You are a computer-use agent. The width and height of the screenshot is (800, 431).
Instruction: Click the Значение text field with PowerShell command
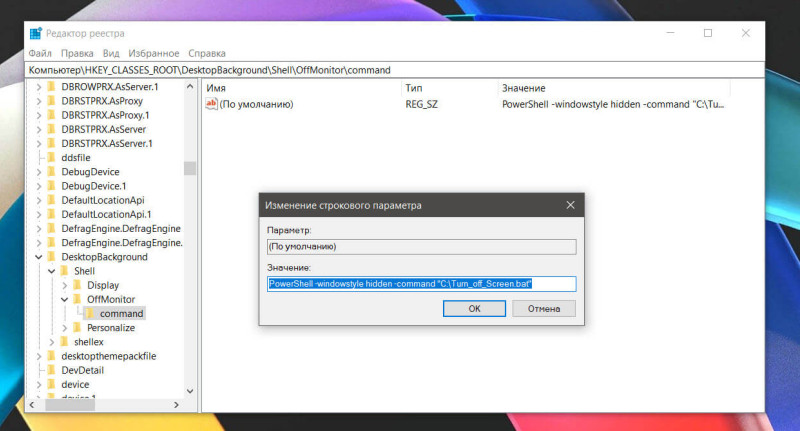421,284
